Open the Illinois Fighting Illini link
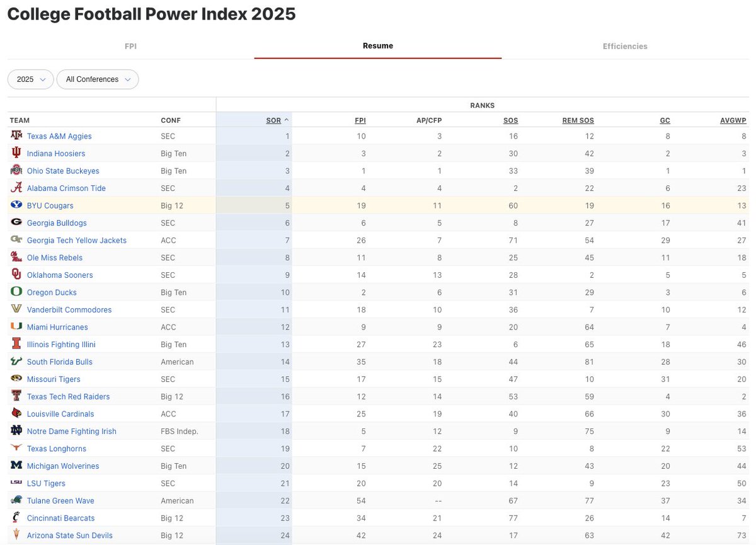 point(61,344)
